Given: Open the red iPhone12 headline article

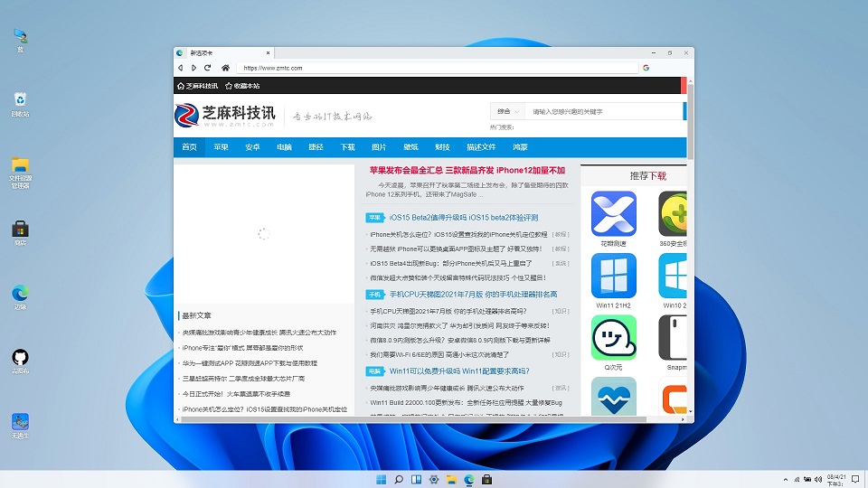Looking at the screenshot, I should (467, 171).
